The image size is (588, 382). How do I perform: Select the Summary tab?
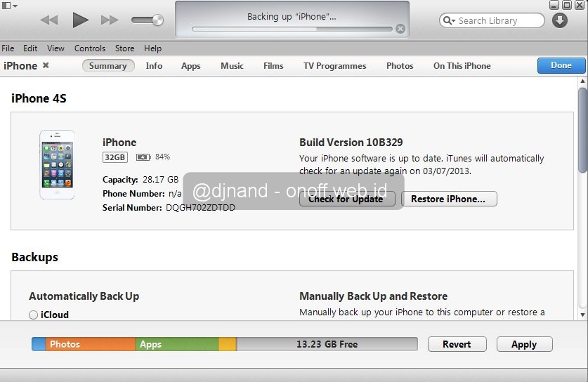[x=108, y=65]
